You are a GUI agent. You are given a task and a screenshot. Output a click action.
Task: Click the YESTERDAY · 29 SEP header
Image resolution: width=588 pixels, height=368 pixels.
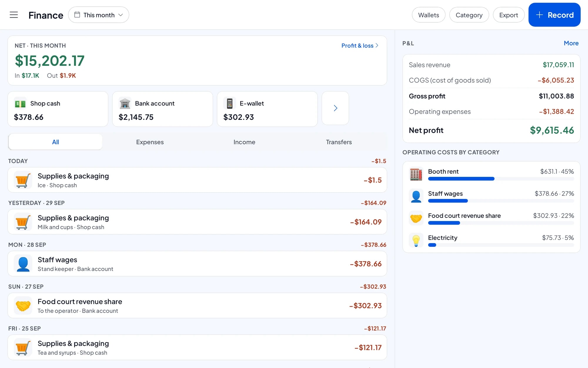point(36,203)
